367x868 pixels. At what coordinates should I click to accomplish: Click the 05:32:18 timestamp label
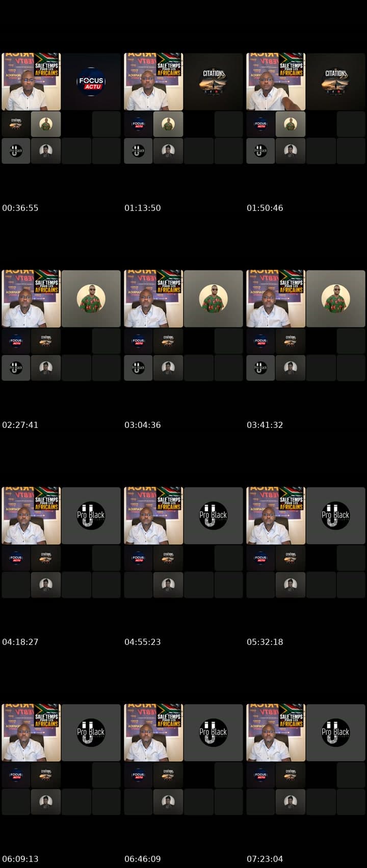(x=265, y=642)
